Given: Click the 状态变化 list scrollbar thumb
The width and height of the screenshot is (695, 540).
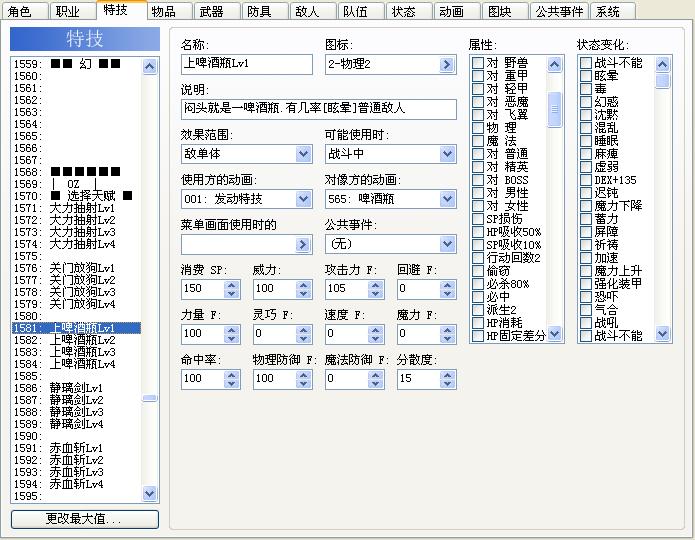Looking at the screenshot, I should tap(663, 81).
